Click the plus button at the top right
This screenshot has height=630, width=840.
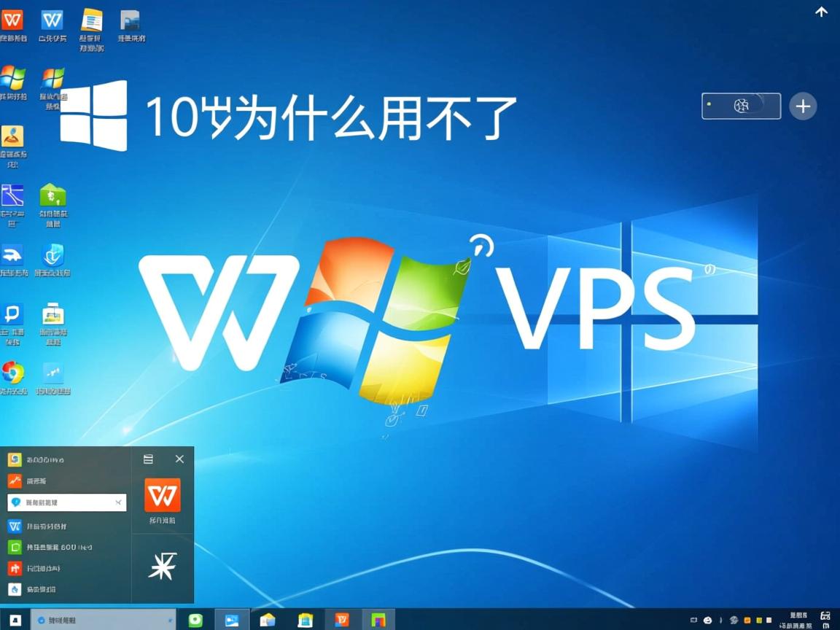[x=803, y=106]
